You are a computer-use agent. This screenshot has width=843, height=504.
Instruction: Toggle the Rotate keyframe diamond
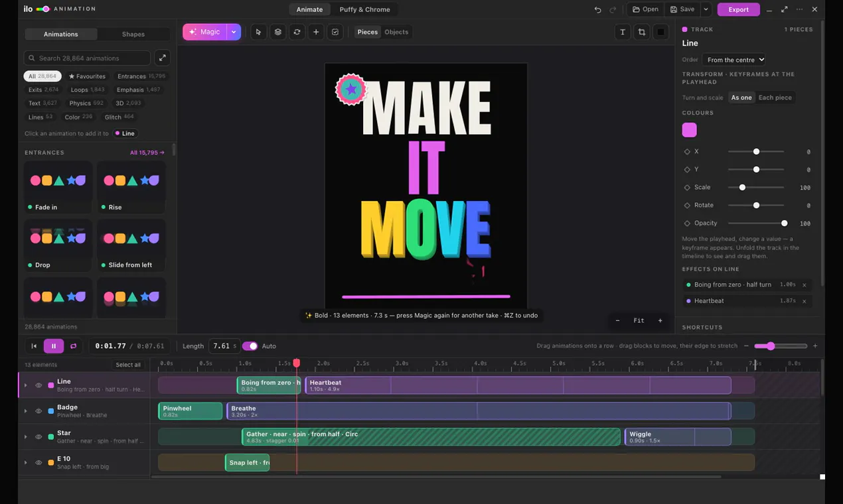coord(687,206)
